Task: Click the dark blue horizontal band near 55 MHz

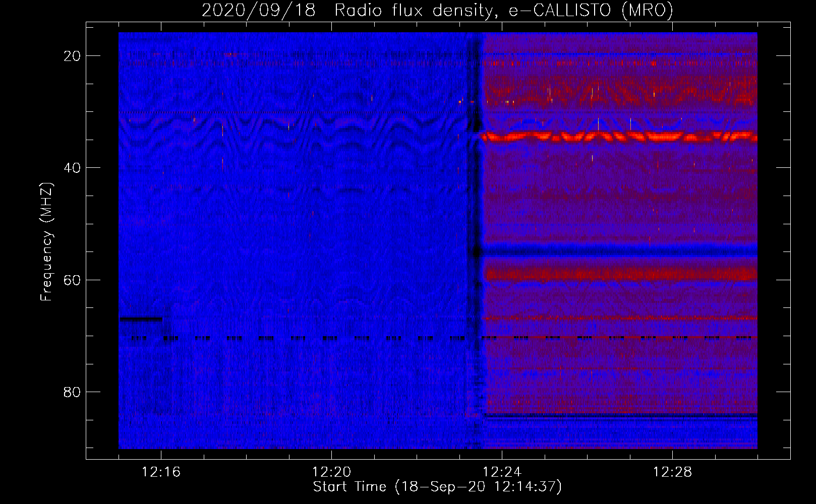Action: coord(619,250)
